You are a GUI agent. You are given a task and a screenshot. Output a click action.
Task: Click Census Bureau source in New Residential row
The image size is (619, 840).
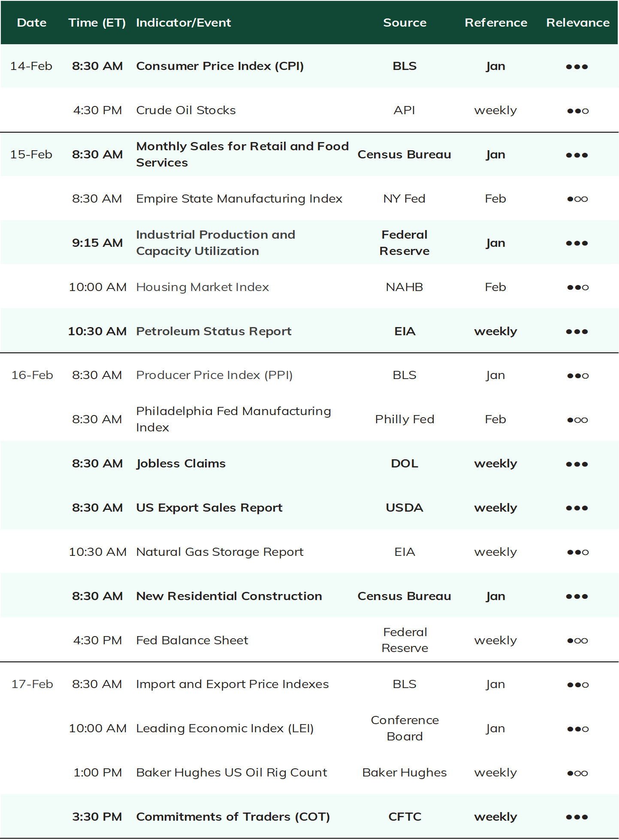[405, 596]
